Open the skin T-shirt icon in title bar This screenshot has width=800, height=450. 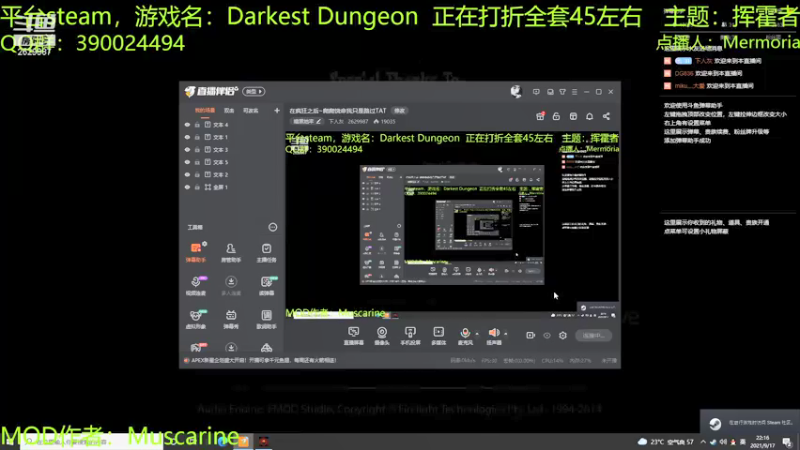[x=562, y=92]
